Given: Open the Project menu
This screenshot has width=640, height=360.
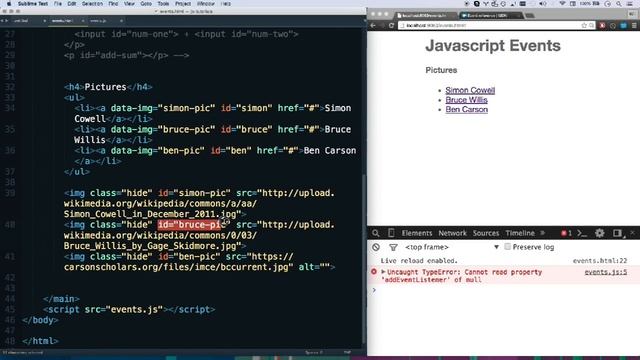Looking at the screenshot, I should click(183, 4).
